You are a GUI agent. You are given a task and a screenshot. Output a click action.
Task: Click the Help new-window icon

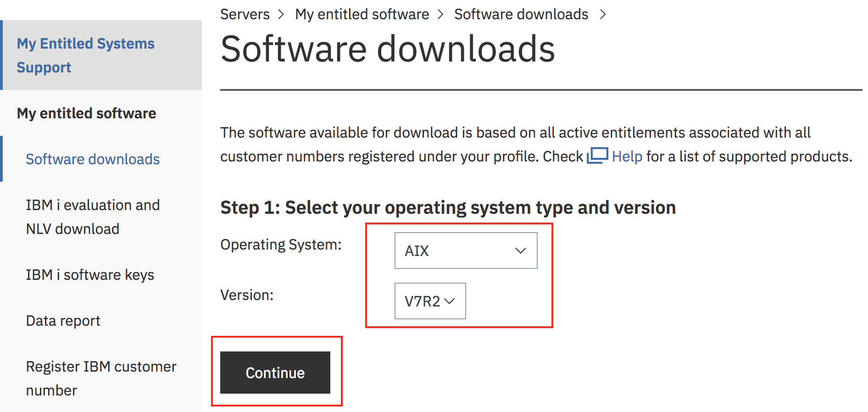click(x=597, y=156)
